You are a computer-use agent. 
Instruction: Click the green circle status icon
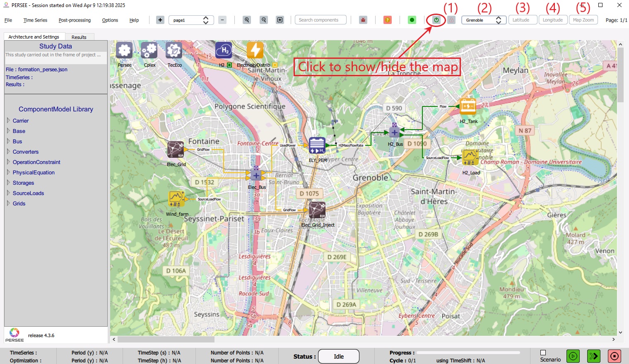point(412,20)
